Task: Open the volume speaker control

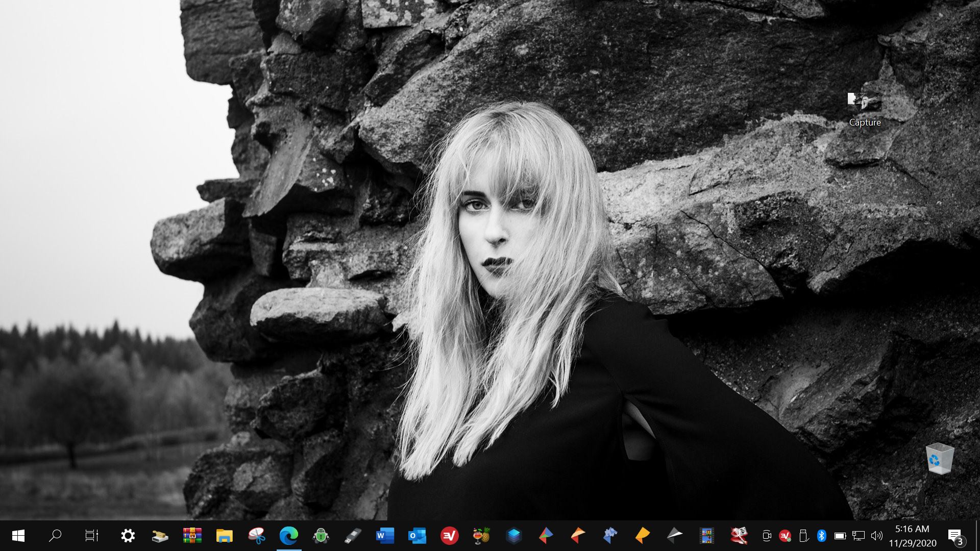Action: 876,536
